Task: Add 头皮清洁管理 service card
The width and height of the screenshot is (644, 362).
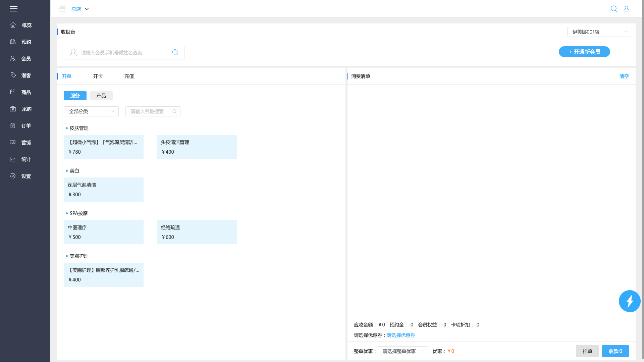Action: coord(197,147)
